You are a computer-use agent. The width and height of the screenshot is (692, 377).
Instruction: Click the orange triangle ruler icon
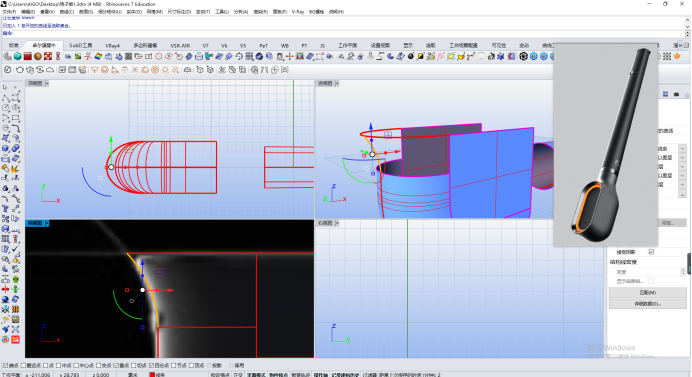click(115, 70)
